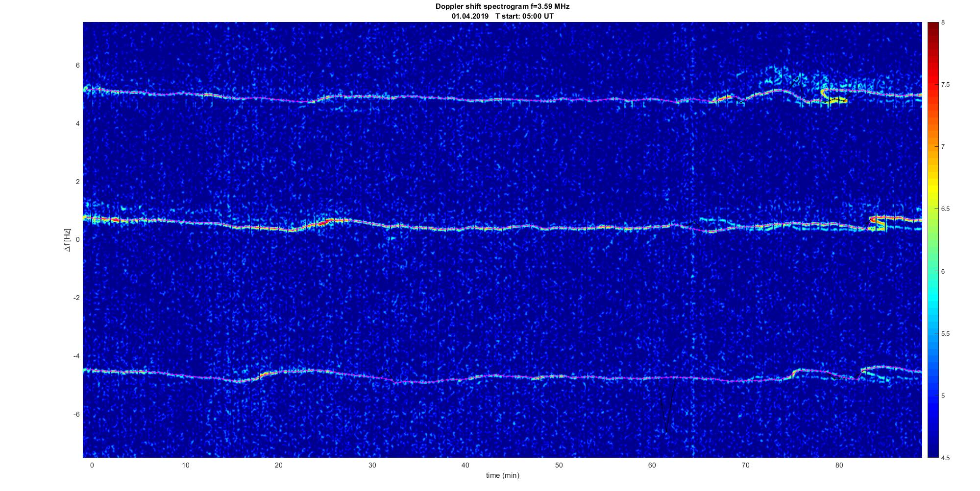Click the x-axis tick label '70'

coord(745,465)
